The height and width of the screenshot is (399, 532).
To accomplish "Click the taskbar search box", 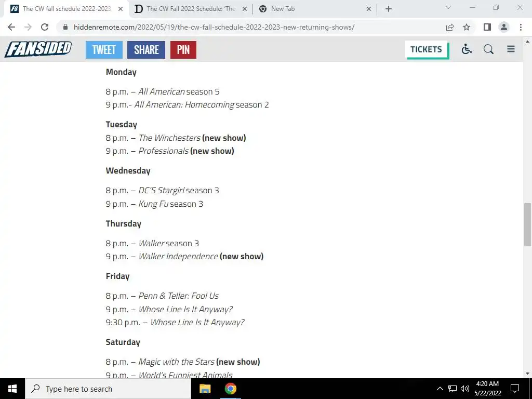I will point(108,389).
